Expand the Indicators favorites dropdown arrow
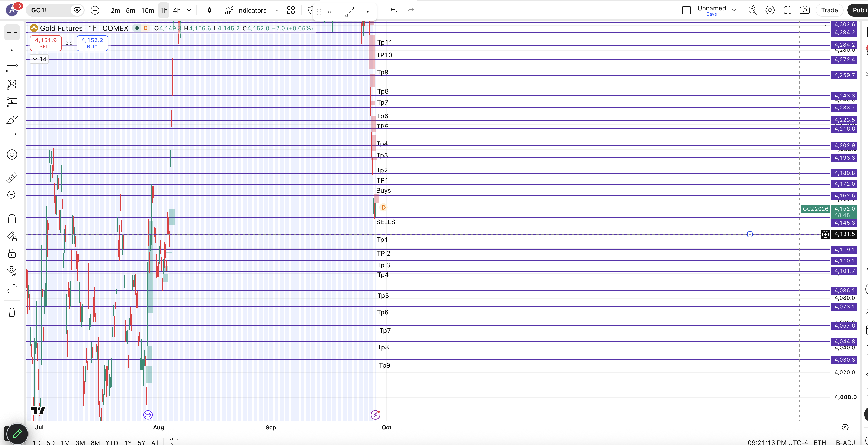This screenshot has height=445, width=868. [276, 10]
